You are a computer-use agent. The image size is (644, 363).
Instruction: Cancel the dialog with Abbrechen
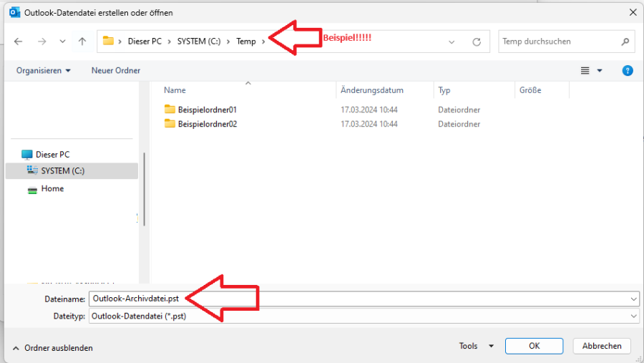click(x=602, y=346)
